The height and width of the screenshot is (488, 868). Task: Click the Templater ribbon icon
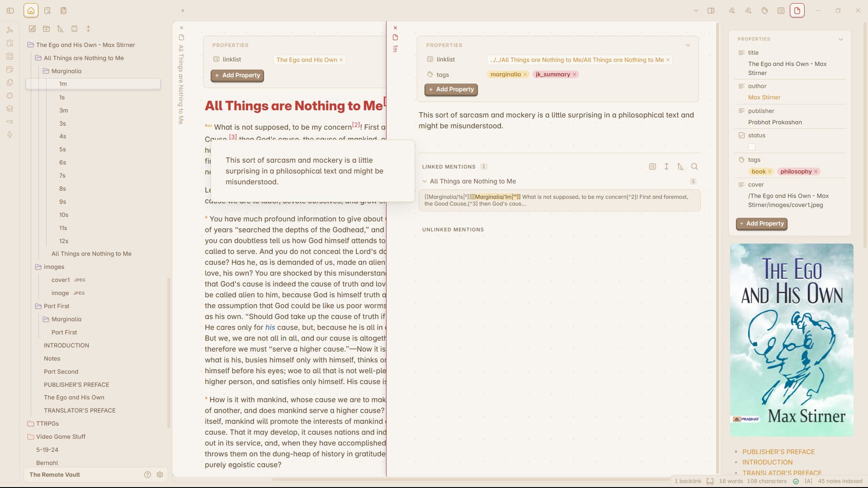[x=10, y=122]
